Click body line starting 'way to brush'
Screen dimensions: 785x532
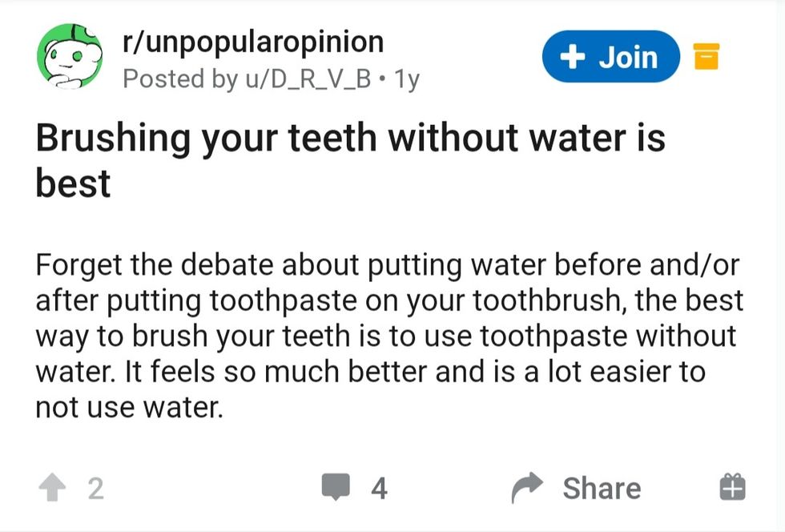click(x=385, y=336)
